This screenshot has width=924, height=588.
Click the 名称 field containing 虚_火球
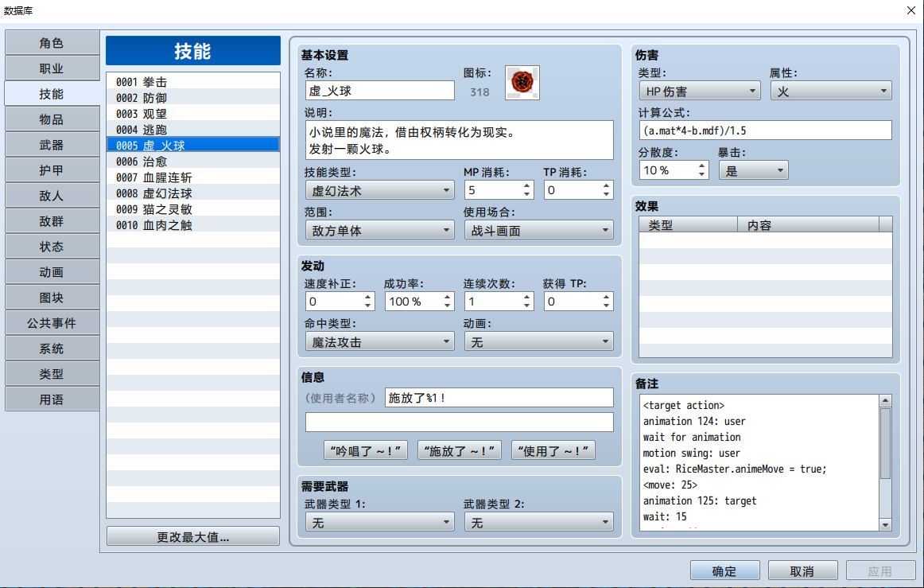379,91
